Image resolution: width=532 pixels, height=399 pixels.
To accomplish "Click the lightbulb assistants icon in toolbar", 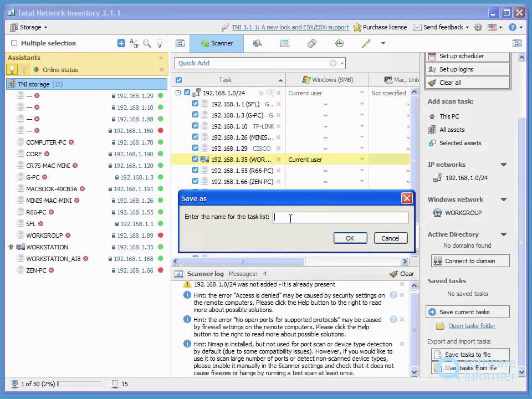I will click(x=160, y=43).
